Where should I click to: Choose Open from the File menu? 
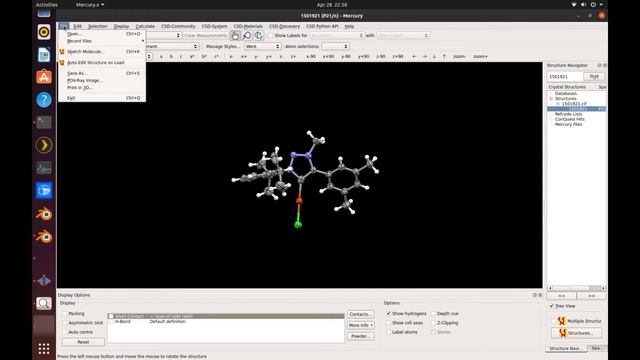click(102, 34)
